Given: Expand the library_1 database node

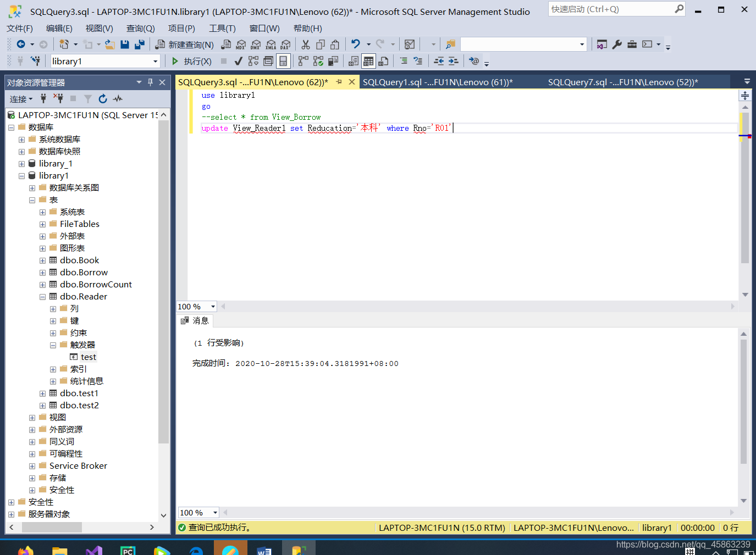Looking at the screenshot, I should (x=21, y=164).
